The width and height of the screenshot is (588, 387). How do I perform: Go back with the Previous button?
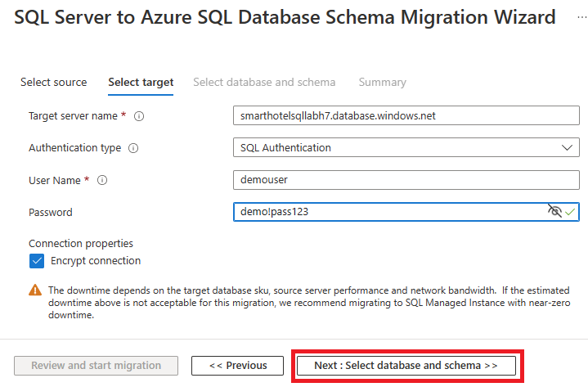[x=237, y=366]
